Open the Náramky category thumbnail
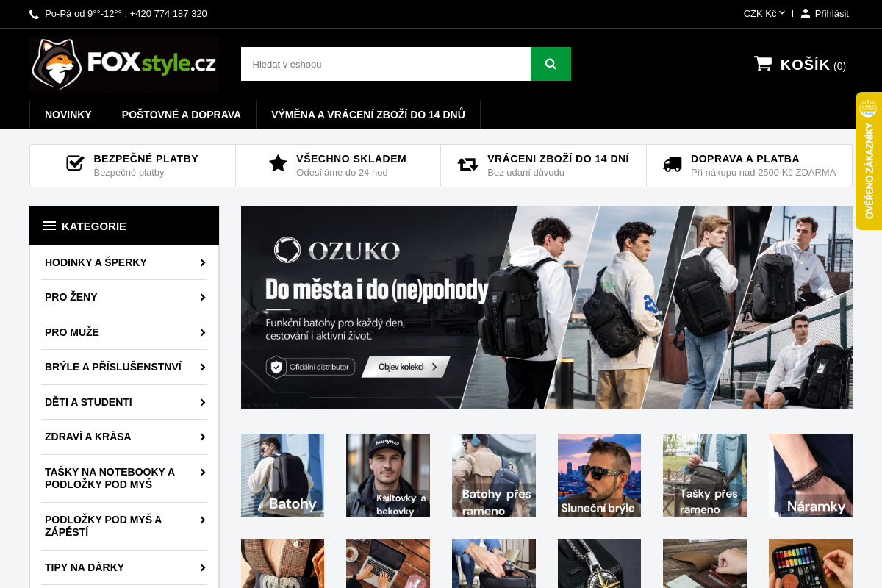 [x=811, y=476]
